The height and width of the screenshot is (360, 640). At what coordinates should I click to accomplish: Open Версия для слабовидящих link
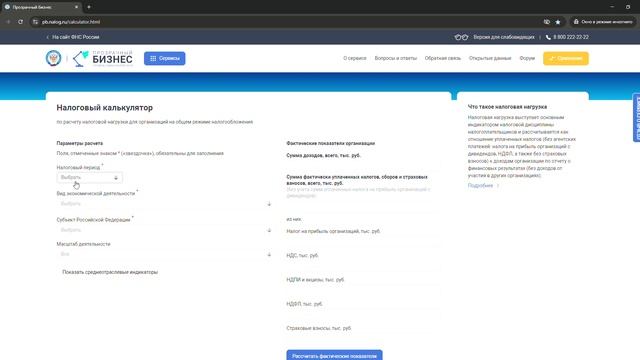[504, 37]
